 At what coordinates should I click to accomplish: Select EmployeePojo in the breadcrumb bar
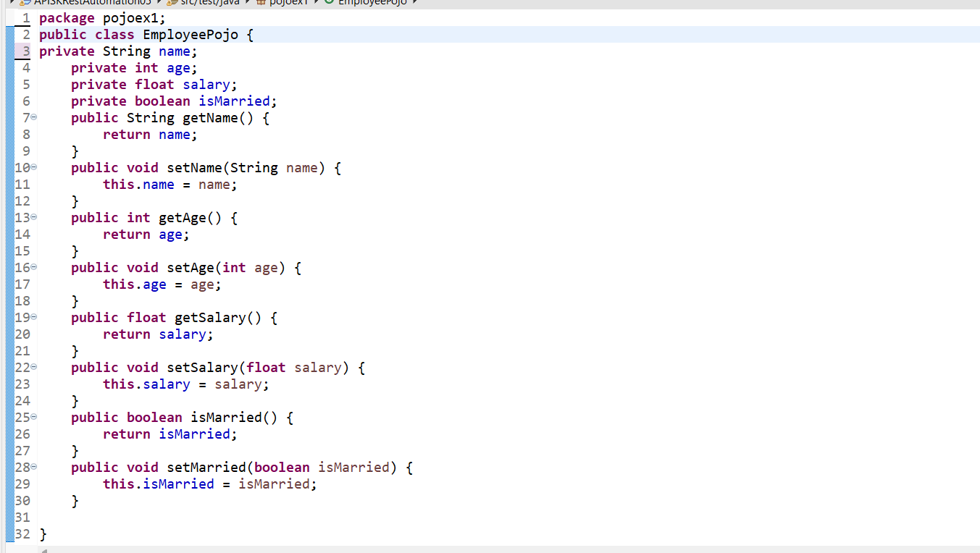click(x=372, y=3)
